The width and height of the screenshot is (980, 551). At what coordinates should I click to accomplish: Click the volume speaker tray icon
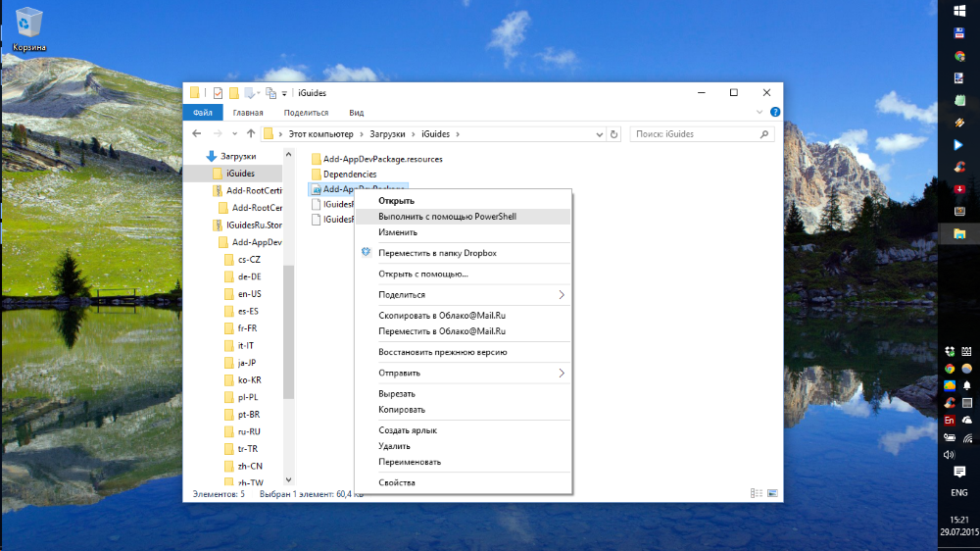[x=949, y=455]
